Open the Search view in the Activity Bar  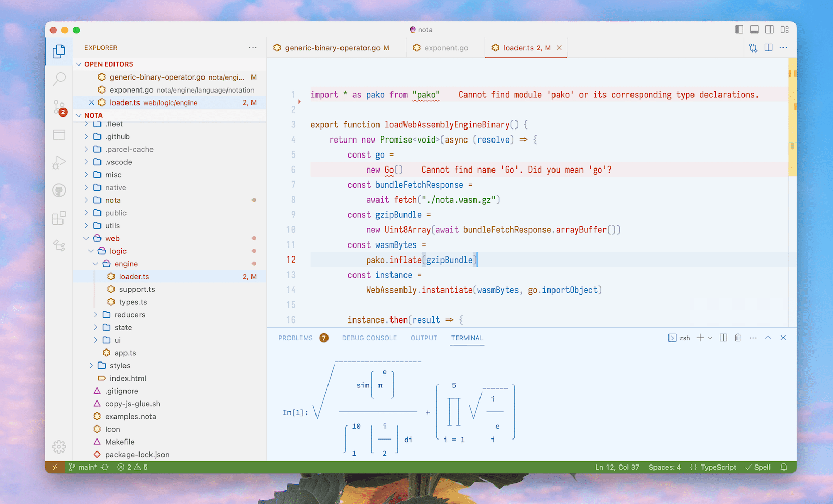tap(59, 77)
